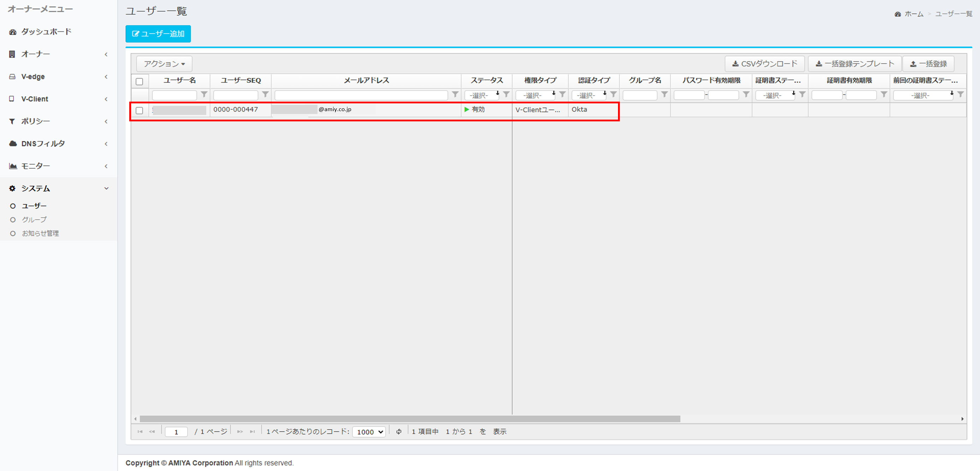This screenshot has width=980, height=471.
Task: Click filter funnel icon for ステータス
Action: tap(506, 94)
